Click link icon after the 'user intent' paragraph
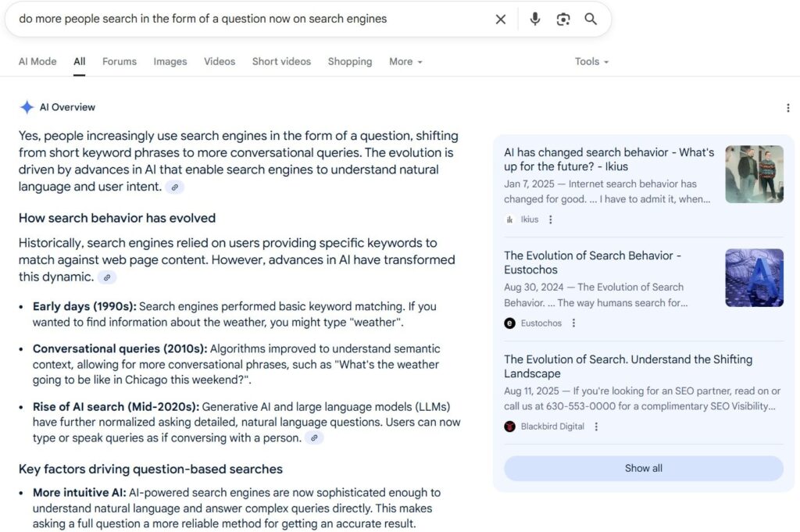The height and width of the screenshot is (532, 800). pyautogui.click(x=174, y=187)
